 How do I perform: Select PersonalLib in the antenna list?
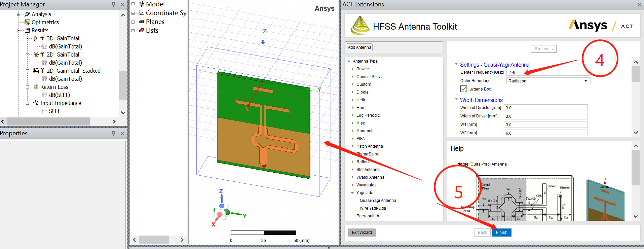tap(368, 216)
